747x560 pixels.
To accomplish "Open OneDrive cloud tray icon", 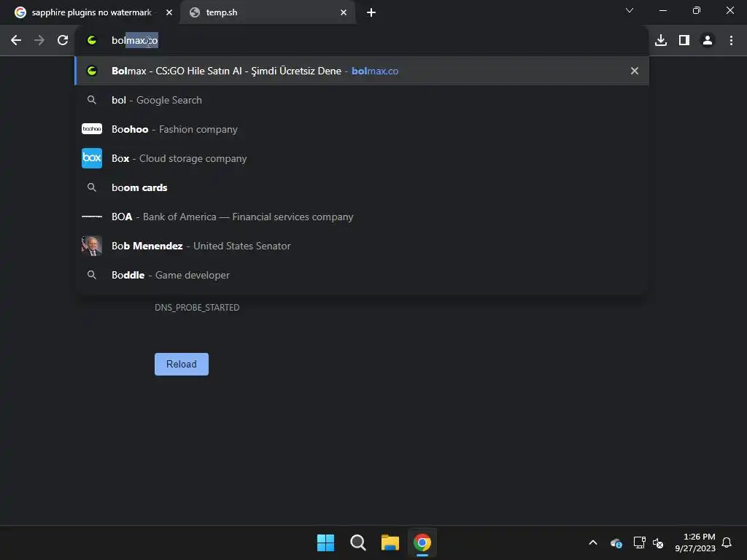I will [616, 542].
